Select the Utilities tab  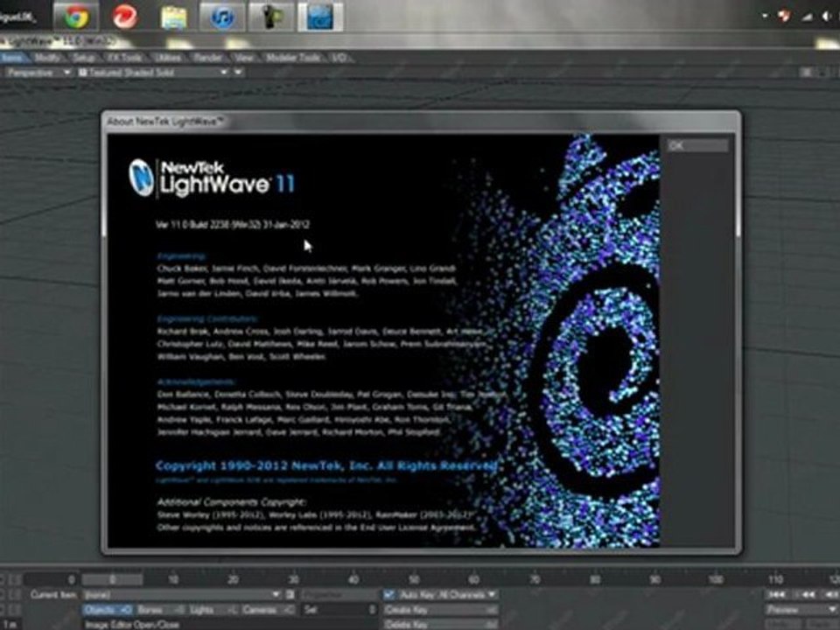[x=168, y=58]
